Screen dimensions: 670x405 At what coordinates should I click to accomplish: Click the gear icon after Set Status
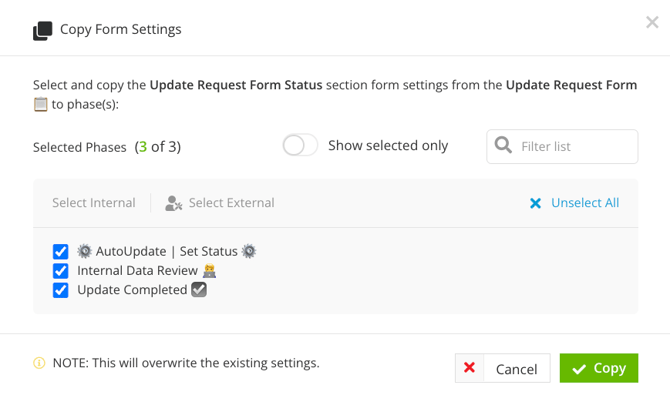(249, 251)
